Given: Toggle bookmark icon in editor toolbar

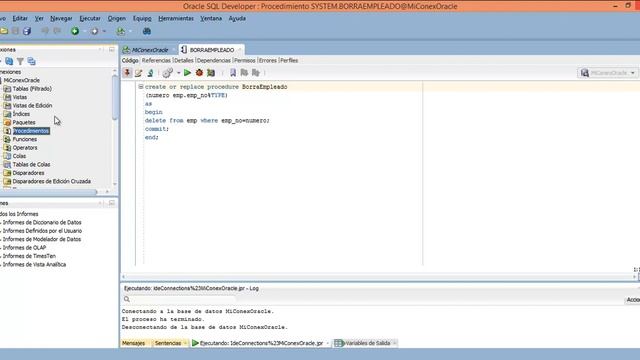Looking at the screenshot, I should pyautogui.click(x=233, y=73).
